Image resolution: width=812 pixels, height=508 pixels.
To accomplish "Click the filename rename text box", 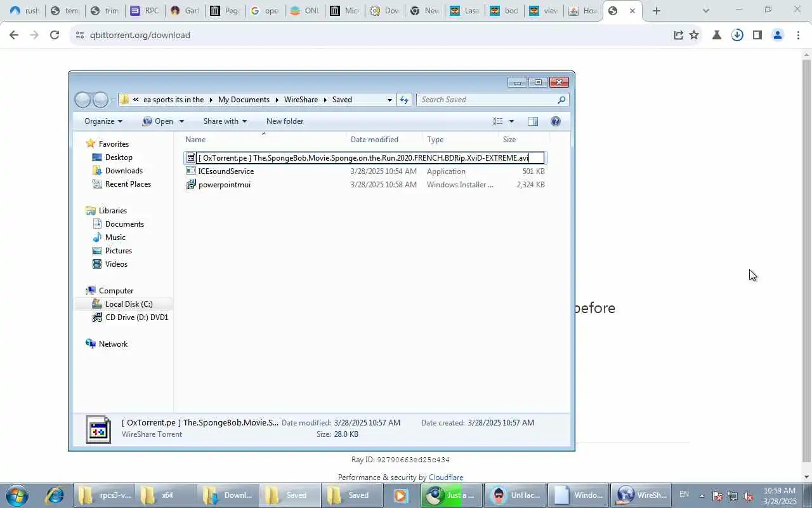I will click(370, 157).
